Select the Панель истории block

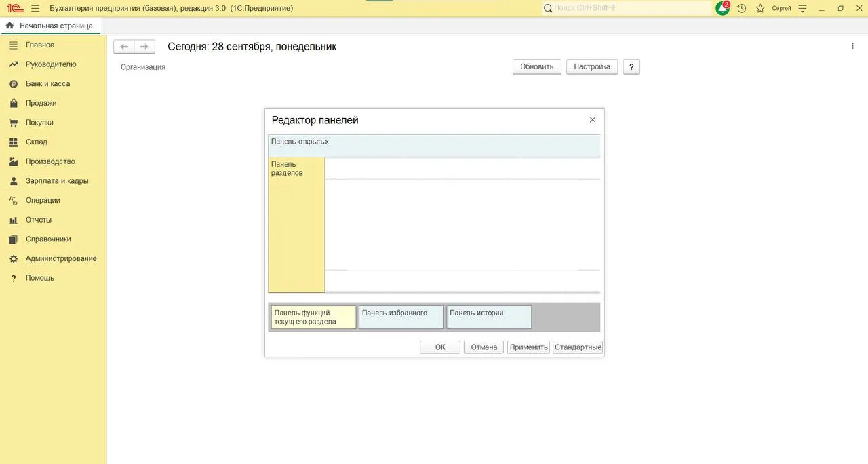tap(489, 317)
